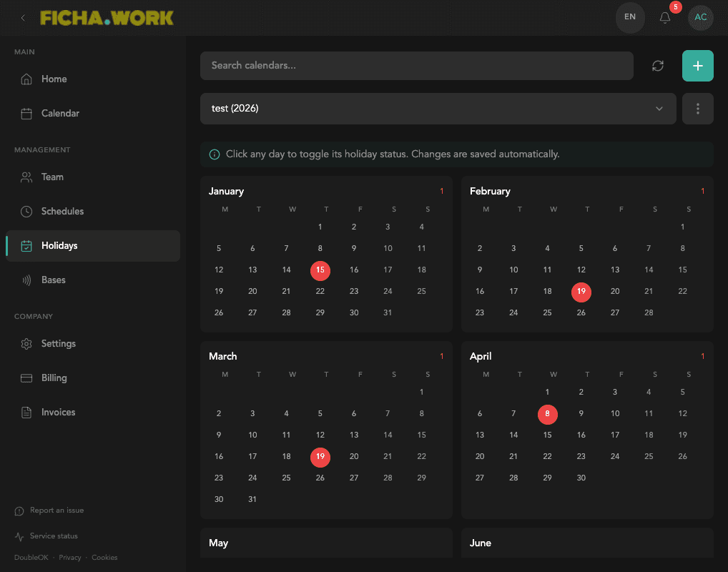Follow the DoubleOK footer link

coord(31,557)
